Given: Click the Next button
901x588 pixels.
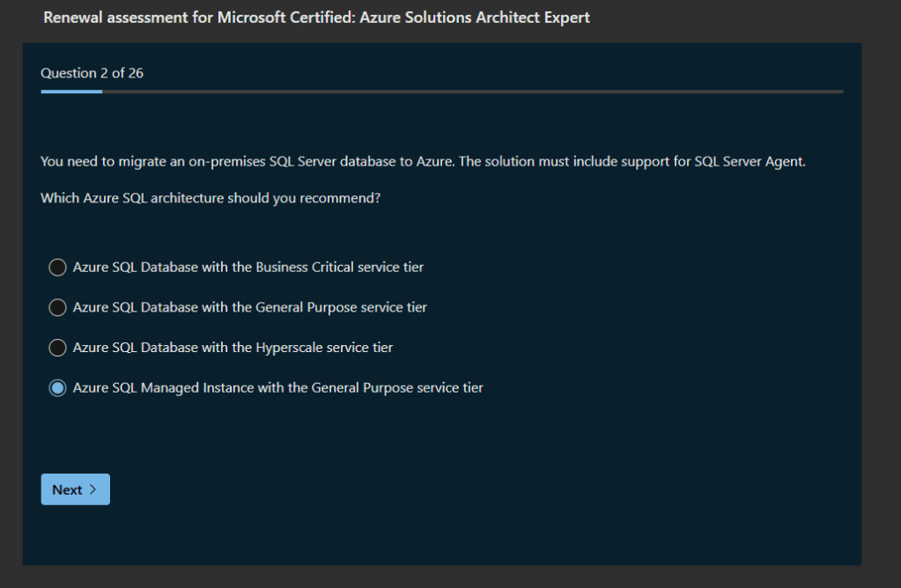Looking at the screenshot, I should coord(75,489).
